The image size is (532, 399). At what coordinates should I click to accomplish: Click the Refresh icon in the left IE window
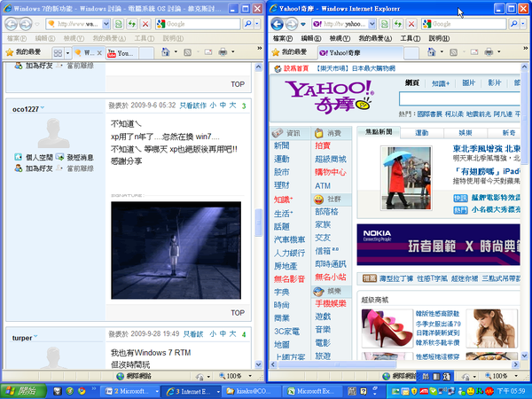(131, 24)
